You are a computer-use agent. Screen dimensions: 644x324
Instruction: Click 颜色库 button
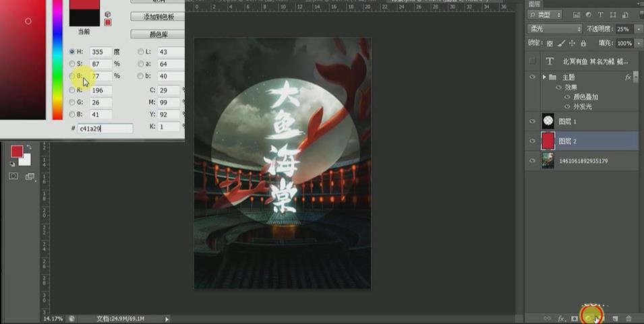(158, 34)
